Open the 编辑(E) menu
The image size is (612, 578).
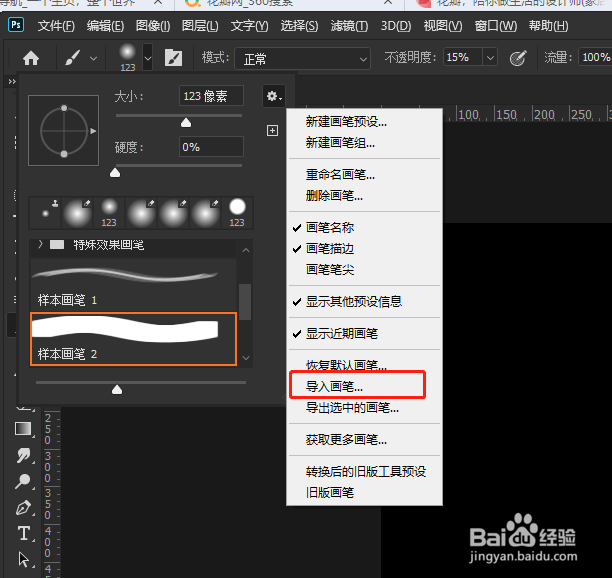pos(105,26)
